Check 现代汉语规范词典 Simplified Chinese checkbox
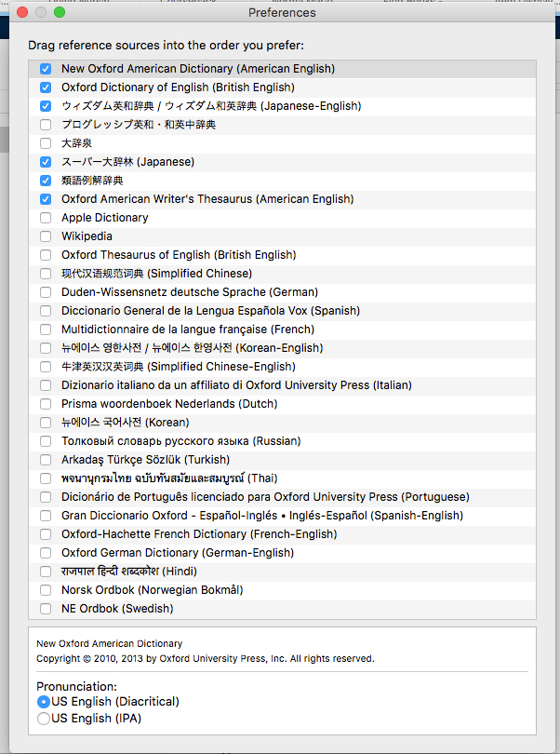The width and height of the screenshot is (560, 754). pos(46,274)
